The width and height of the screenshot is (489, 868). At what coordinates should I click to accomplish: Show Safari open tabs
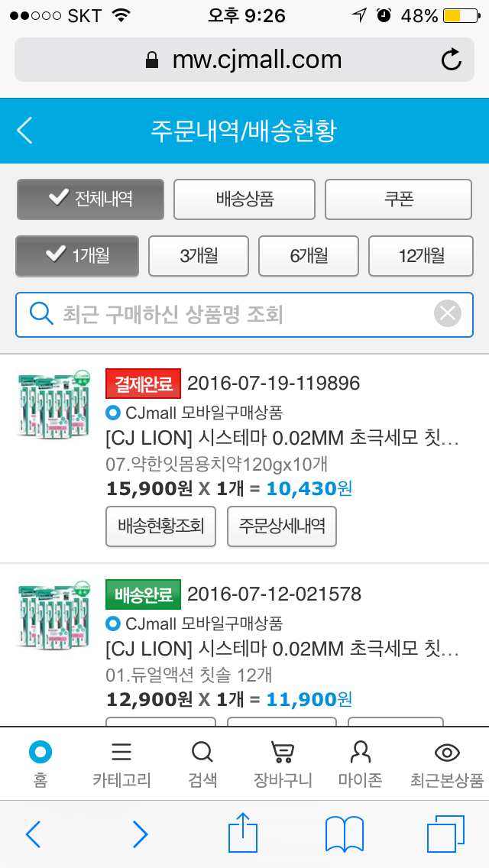(x=445, y=834)
